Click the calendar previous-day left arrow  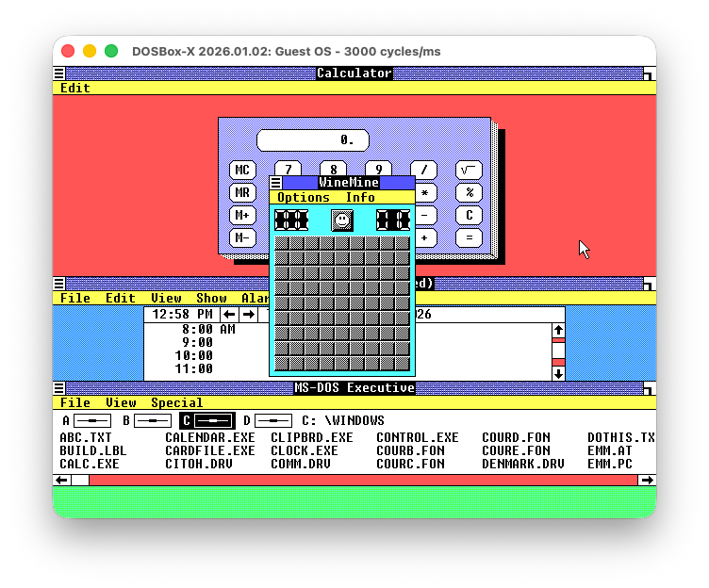pos(229,315)
